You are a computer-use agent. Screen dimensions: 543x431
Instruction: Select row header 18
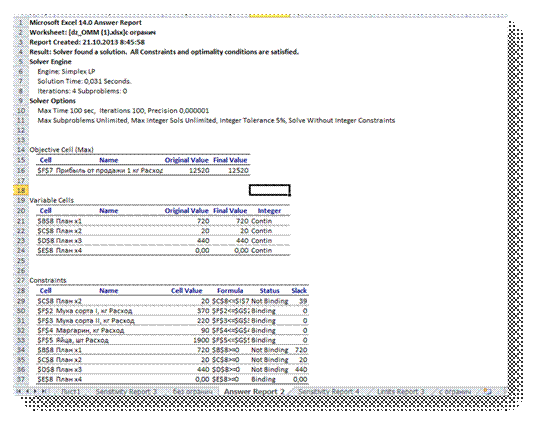21,190
